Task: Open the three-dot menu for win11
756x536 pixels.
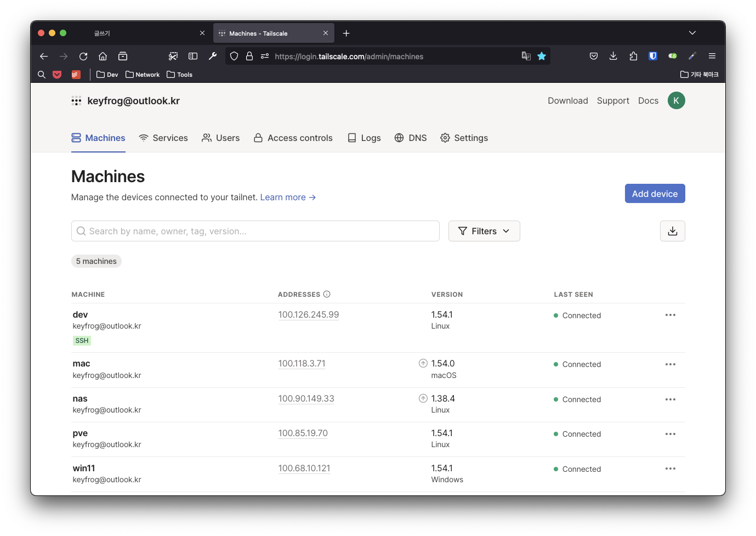Action: point(670,469)
